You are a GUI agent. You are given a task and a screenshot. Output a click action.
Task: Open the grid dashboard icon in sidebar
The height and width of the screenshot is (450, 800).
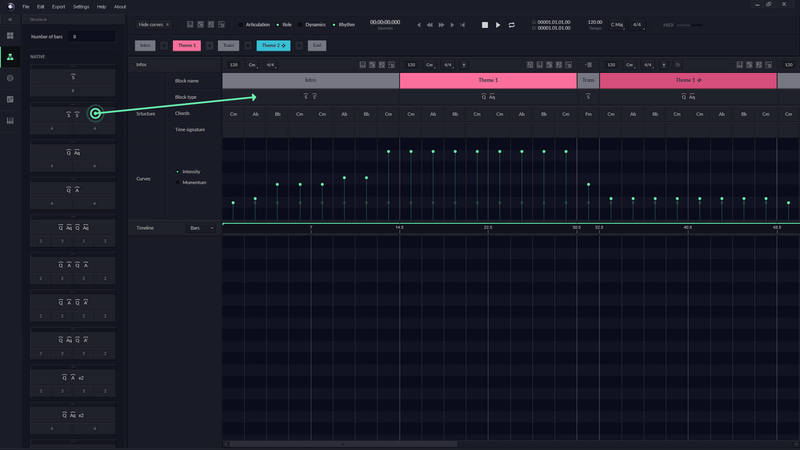[10, 36]
